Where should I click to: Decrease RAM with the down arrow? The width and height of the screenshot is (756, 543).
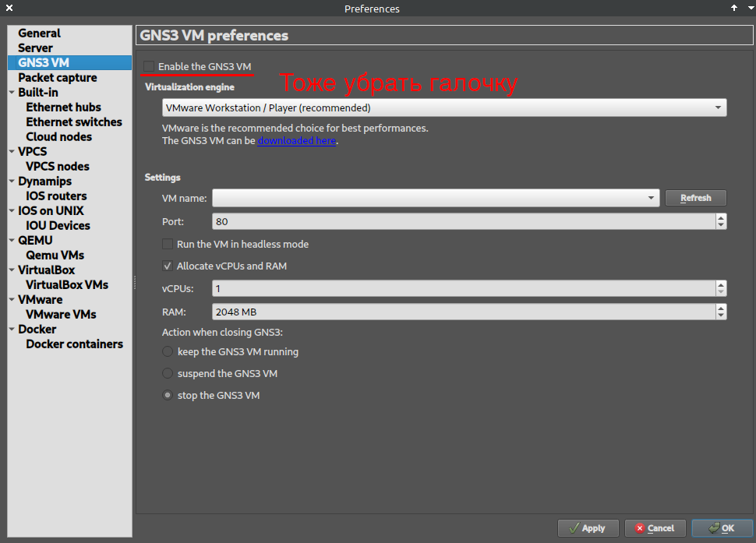coord(721,316)
